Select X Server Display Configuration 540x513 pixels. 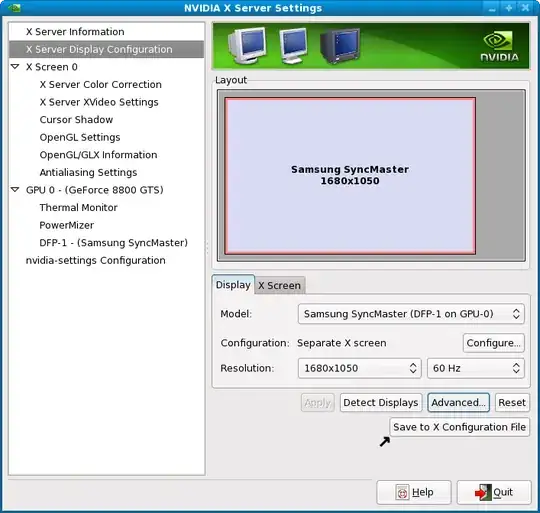[x=106, y=49]
